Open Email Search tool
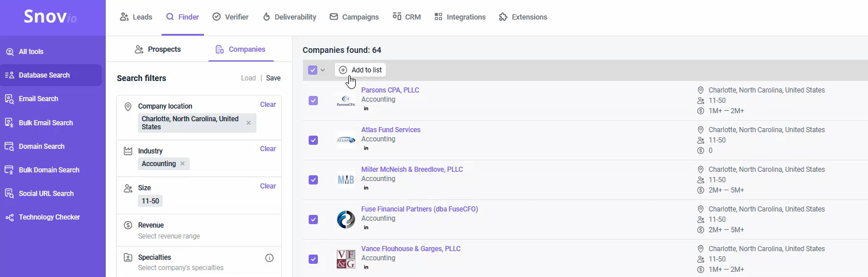 (x=39, y=99)
